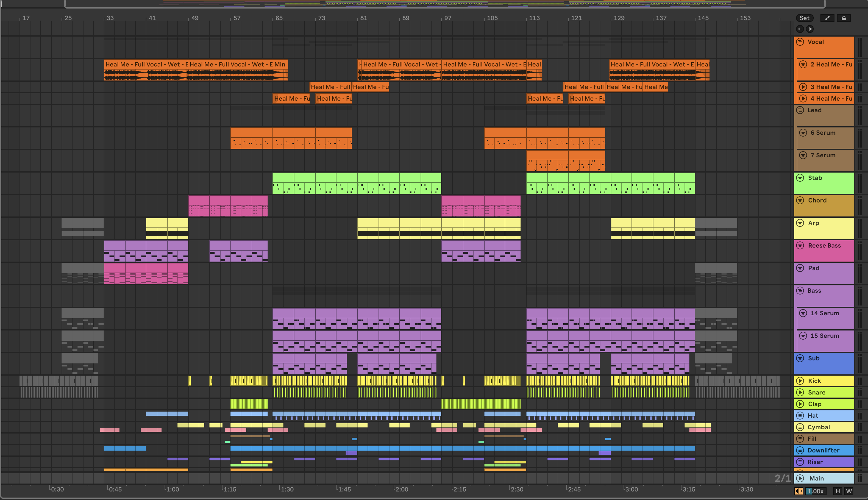Fold the Vocal group track

tap(800, 42)
